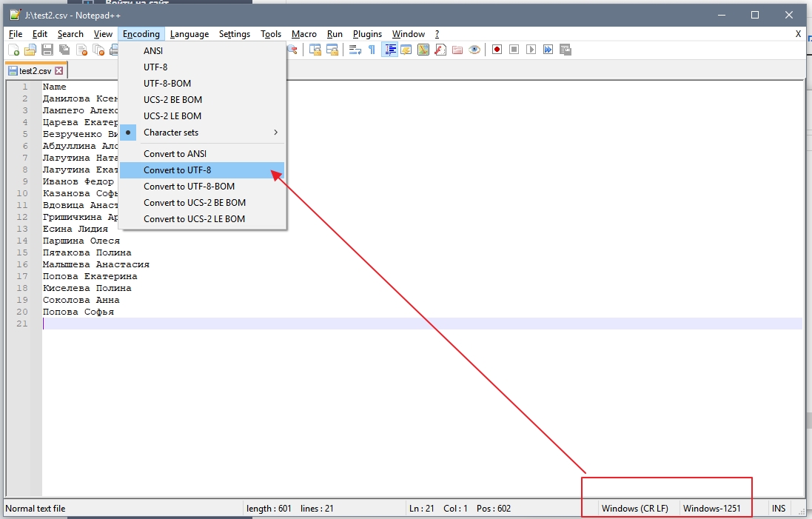Click the INS indicator in status bar
The width and height of the screenshot is (812, 519).
click(x=779, y=508)
